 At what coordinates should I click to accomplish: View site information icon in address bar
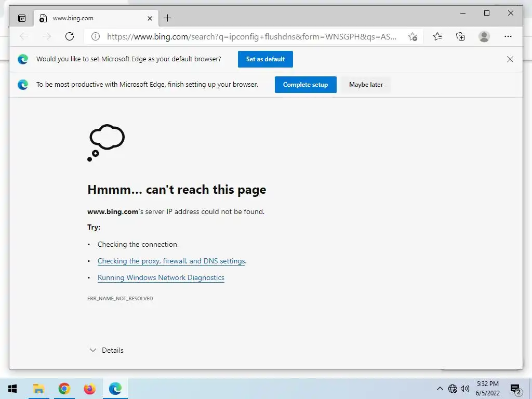tap(96, 37)
